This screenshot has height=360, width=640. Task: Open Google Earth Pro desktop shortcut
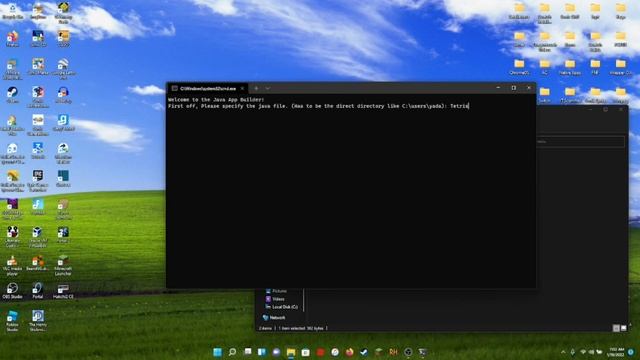click(x=63, y=69)
